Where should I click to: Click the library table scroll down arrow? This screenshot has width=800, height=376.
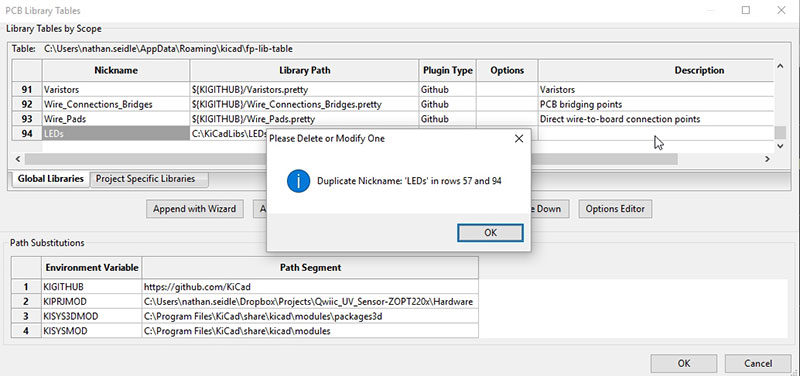[x=780, y=146]
